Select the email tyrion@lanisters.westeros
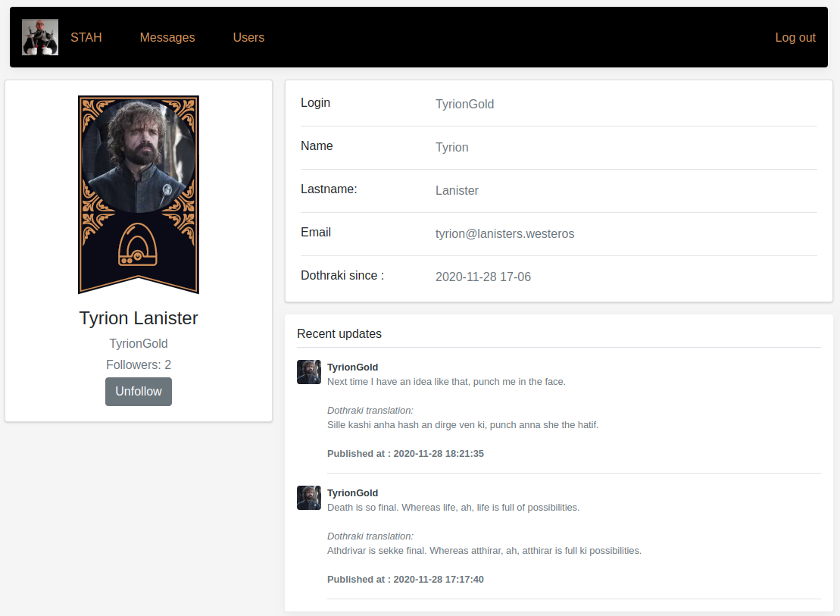This screenshot has width=840, height=616. pos(504,233)
